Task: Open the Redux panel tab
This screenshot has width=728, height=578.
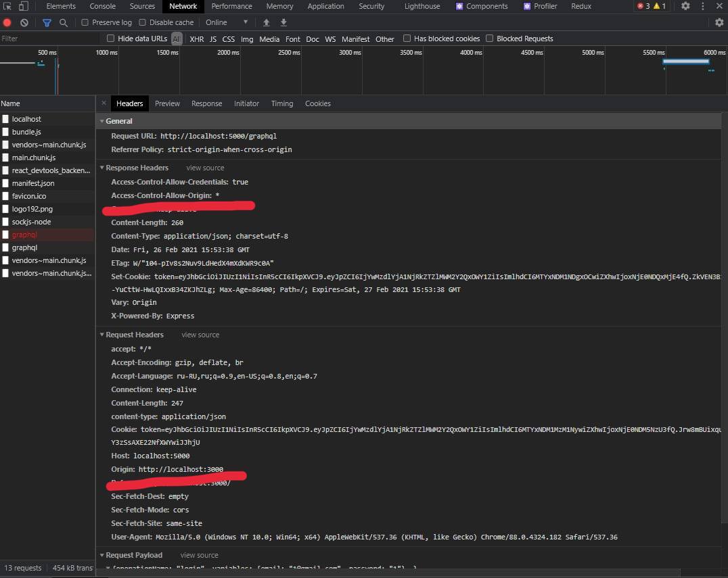Action: point(581,6)
